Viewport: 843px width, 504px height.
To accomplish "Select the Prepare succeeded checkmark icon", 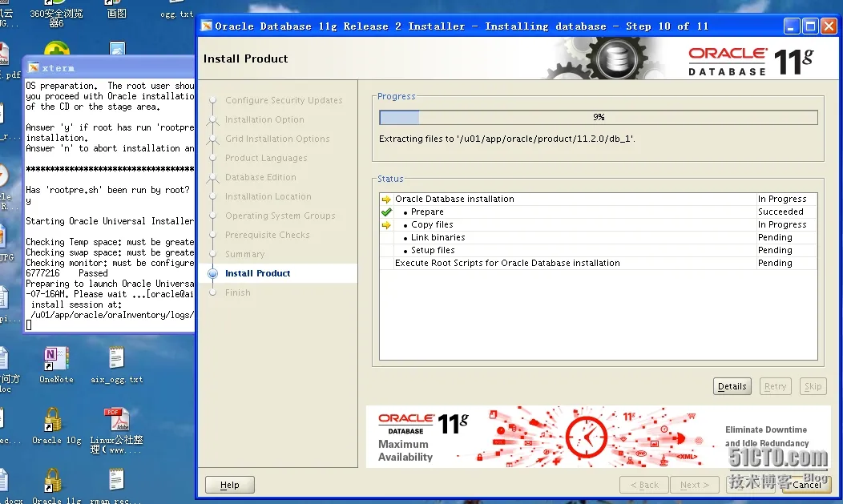I will coord(386,212).
